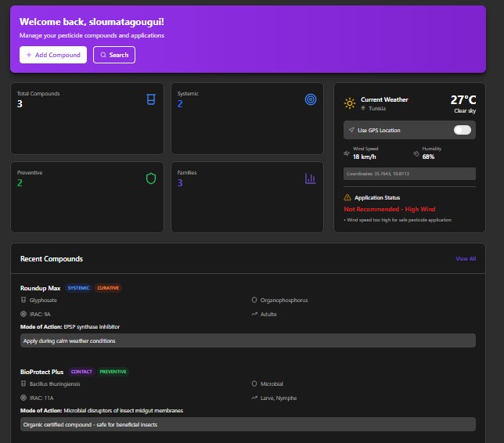This screenshot has width=504, height=443.
Task: Click the droplet icon beside Humidity
Action: [416, 153]
